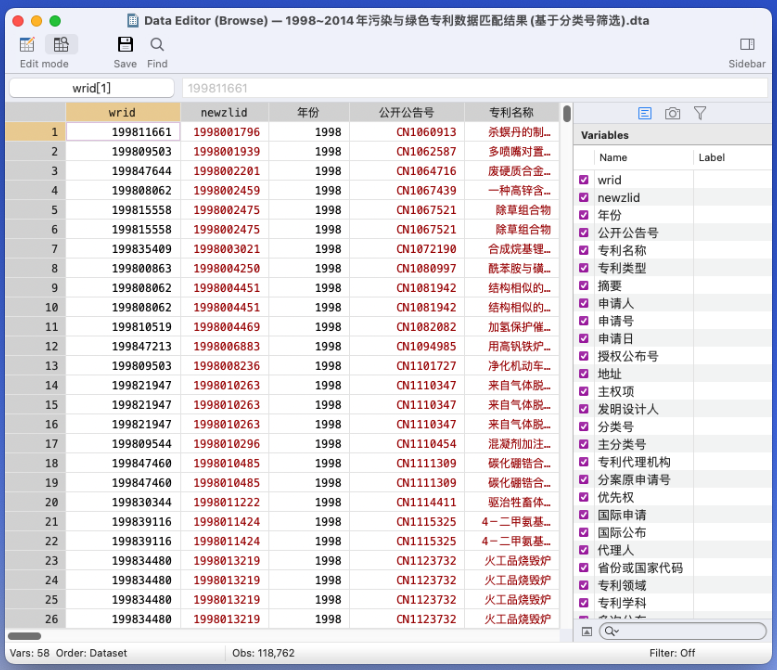
Task: Click the Filter: Off status text
Action: point(672,653)
